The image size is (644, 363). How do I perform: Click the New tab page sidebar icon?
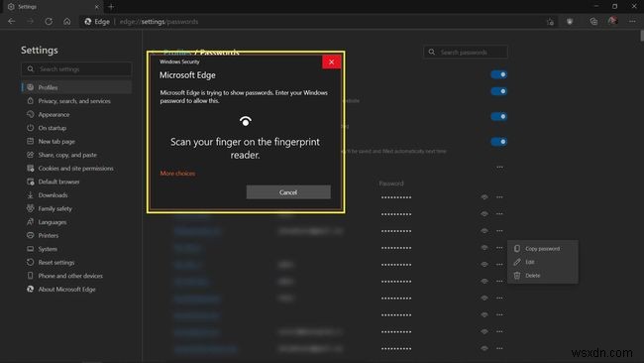[30, 141]
